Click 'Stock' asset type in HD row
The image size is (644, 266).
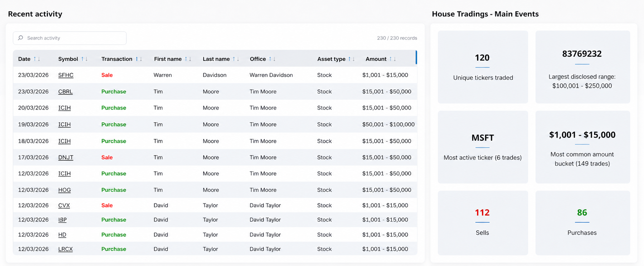[324, 235]
